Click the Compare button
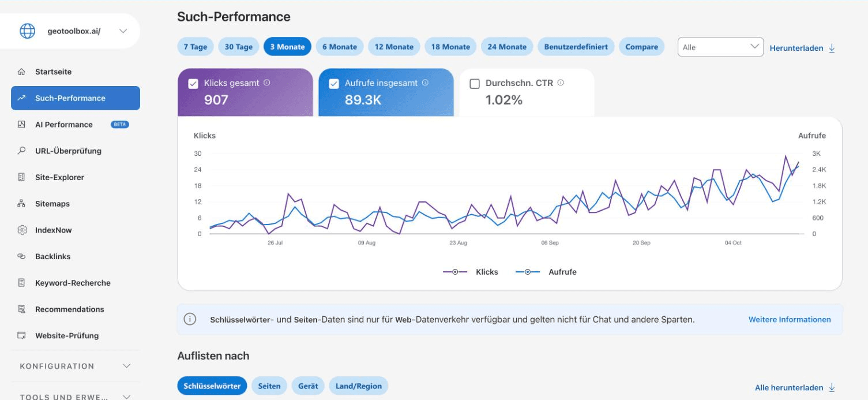This screenshot has height=400, width=868. tap(641, 47)
